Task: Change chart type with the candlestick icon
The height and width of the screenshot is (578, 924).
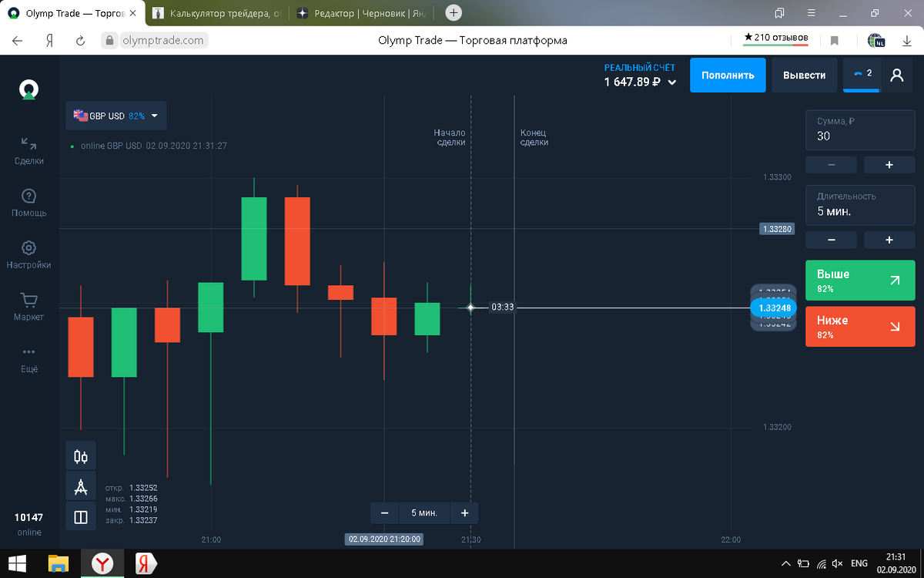Action: [x=81, y=455]
